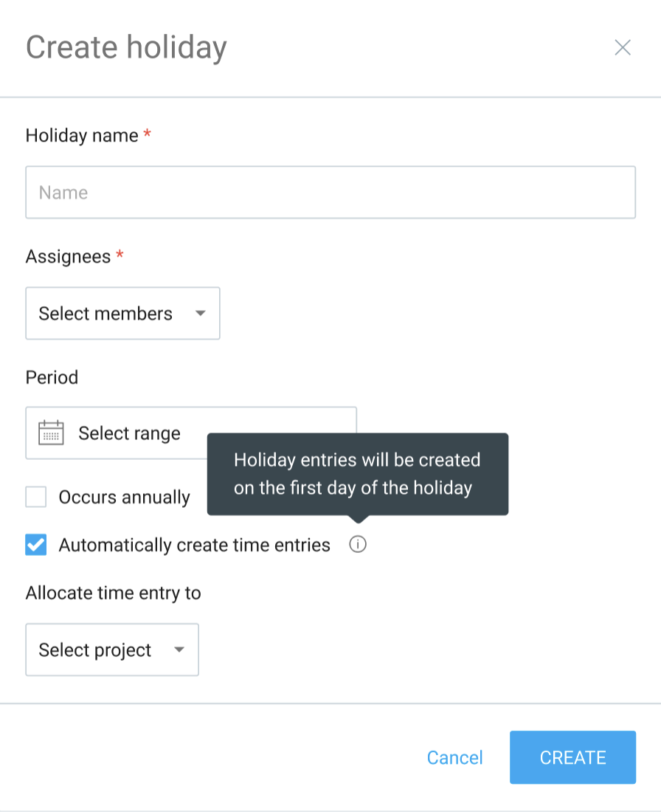The height and width of the screenshot is (812, 661).
Task: Click the Assignees field label
Action: click(x=68, y=256)
